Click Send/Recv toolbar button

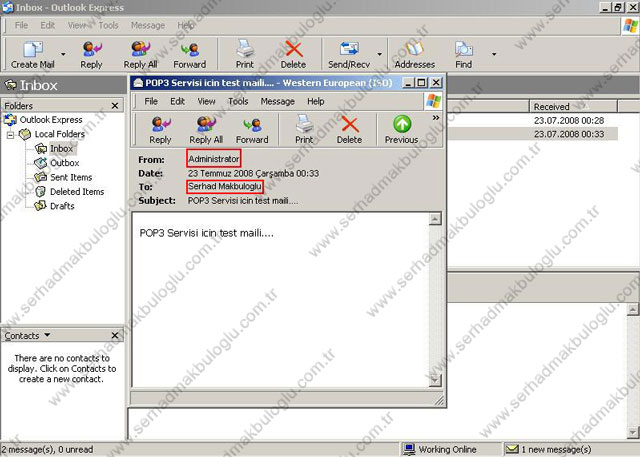point(349,55)
